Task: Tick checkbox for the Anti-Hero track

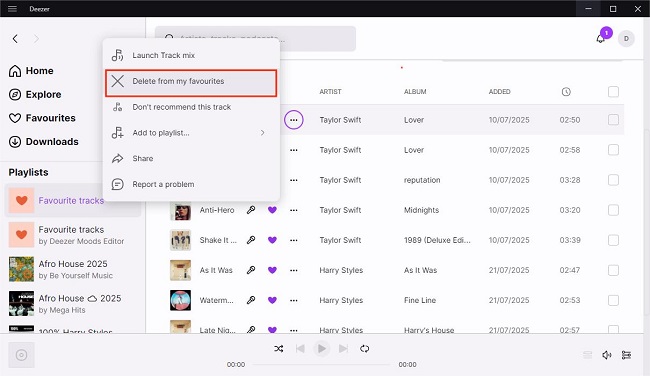Action: (x=613, y=210)
